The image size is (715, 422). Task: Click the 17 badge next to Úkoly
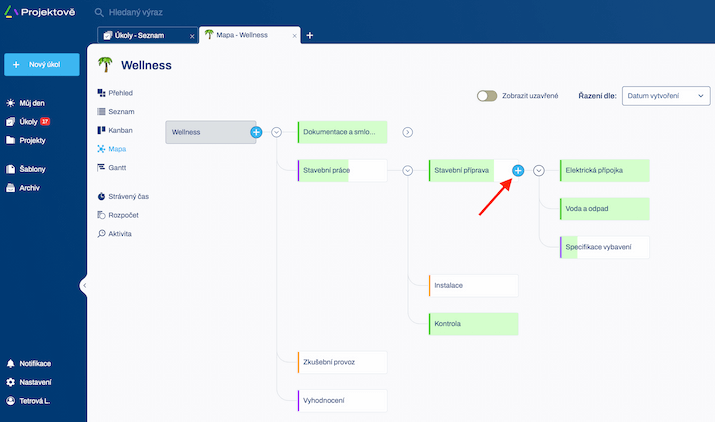pos(45,121)
